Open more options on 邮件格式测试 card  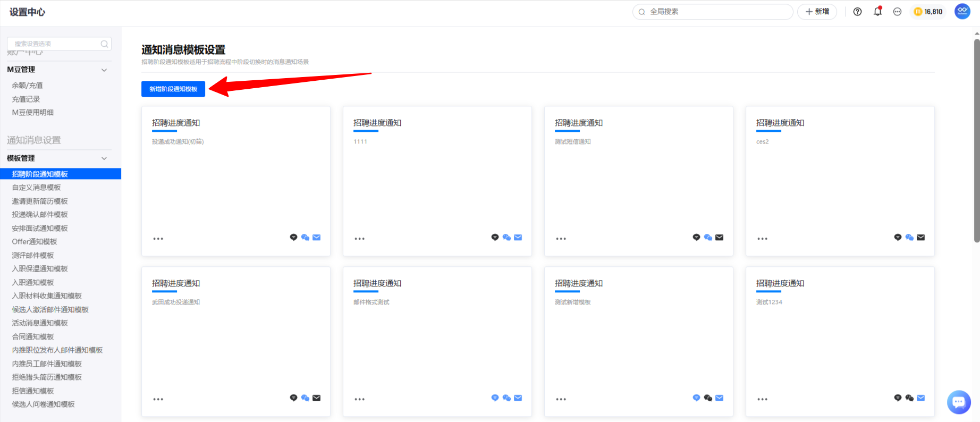click(360, 399)
